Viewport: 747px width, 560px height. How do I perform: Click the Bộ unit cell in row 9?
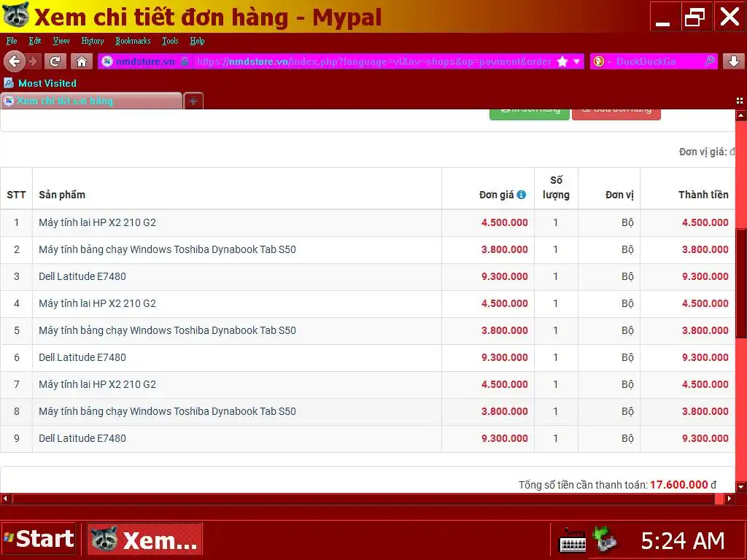tap(627, 438)
